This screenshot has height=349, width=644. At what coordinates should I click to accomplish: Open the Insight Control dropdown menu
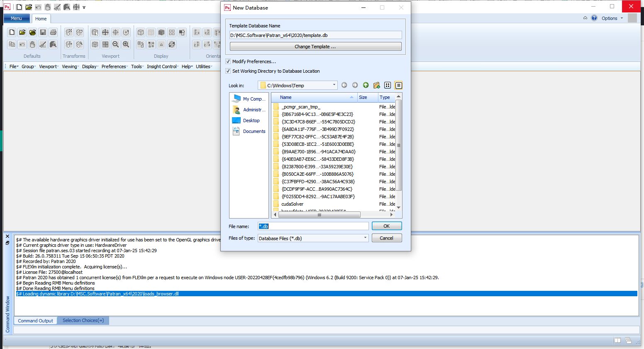[163, 66]
